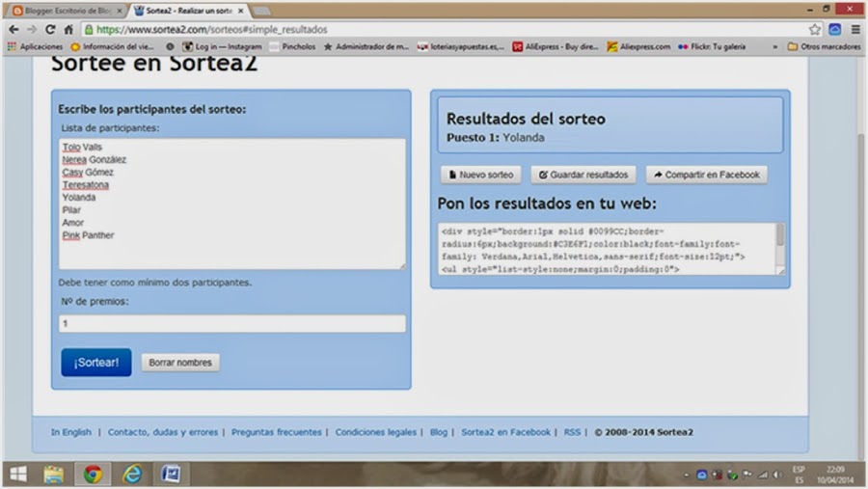The width and height of the screenshot is (868, 489).
Task: Open the Action Center flag tray icon
Action: point(747,475)
